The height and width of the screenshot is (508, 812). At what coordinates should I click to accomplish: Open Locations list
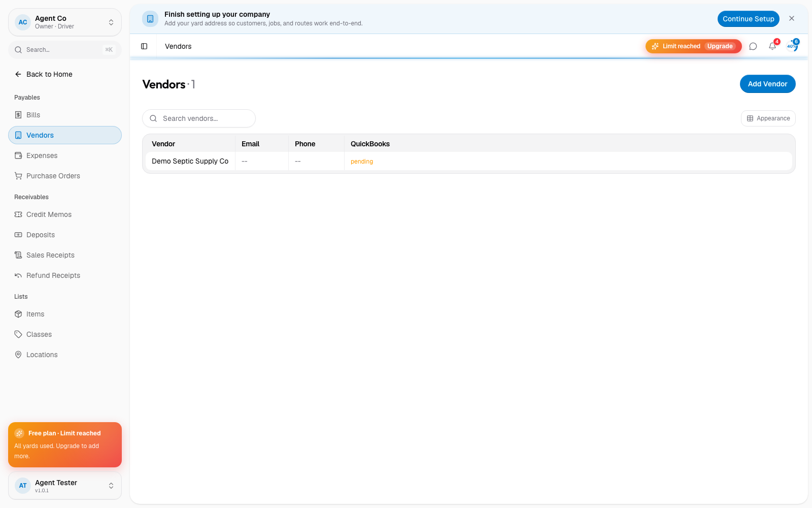(65, 355)
